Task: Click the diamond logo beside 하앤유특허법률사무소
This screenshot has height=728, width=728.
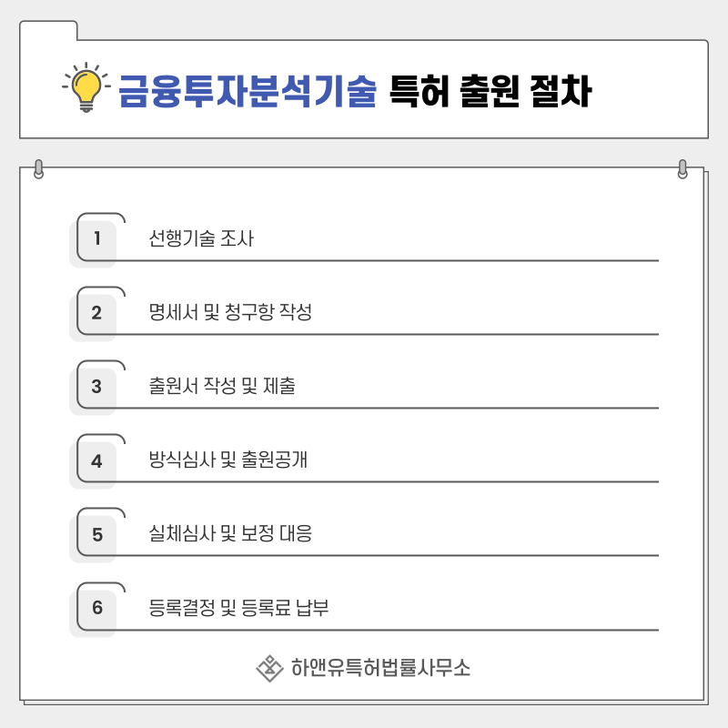Action: pos(269,668)
